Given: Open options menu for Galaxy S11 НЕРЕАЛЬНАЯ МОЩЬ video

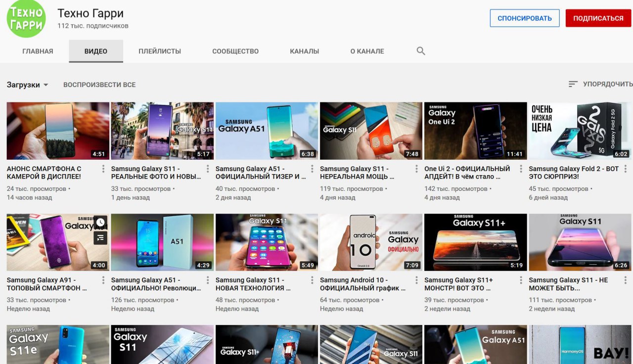Looking at the screenshot, I should pos(416,169).
